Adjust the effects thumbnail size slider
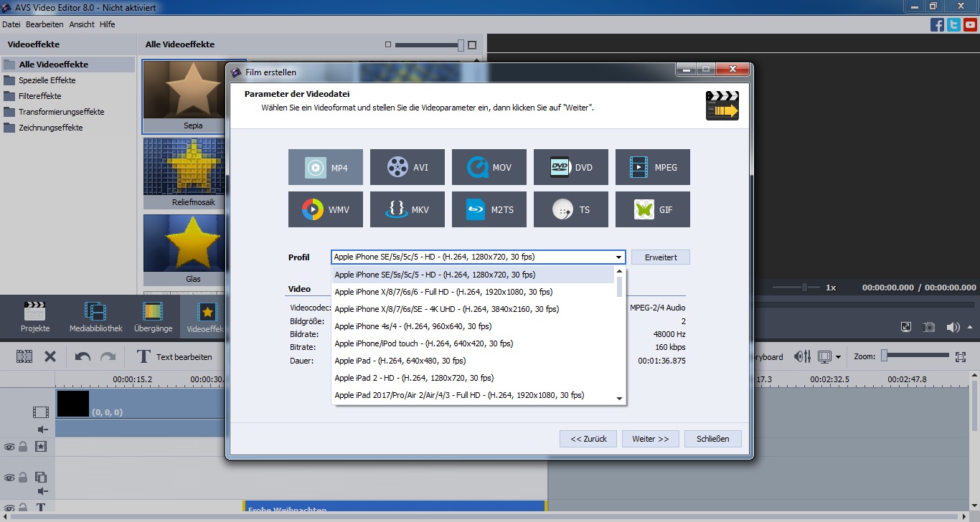Viewport: 980px width, 522px height. 430,44
